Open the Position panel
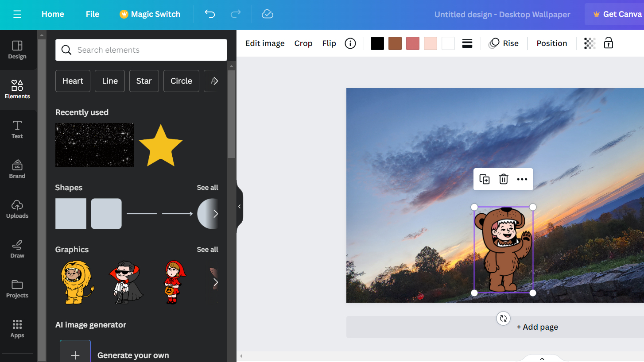The width and height of the screenshot is (644, 362). coord(552,43)
